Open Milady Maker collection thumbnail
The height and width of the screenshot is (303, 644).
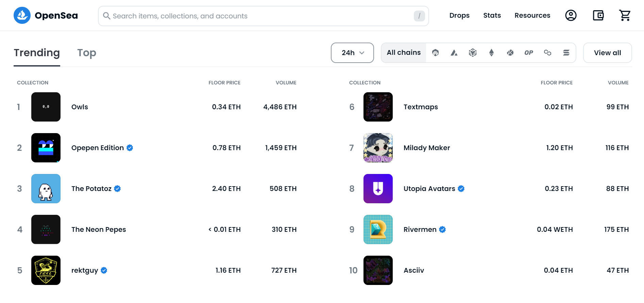[x=378, y=148]
